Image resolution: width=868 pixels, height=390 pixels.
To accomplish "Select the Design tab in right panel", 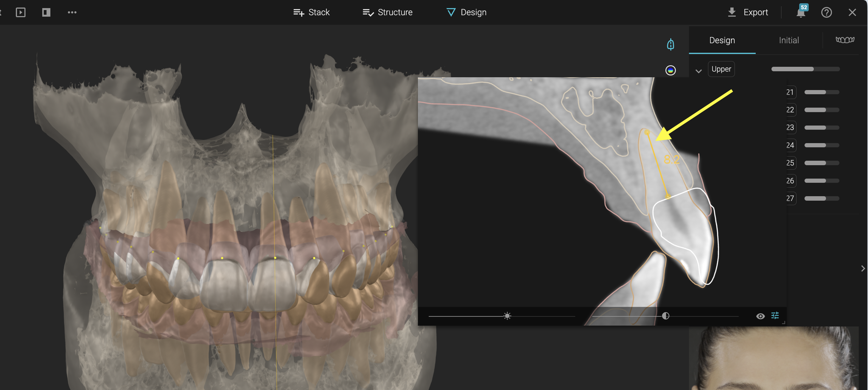I will [722, 41].
